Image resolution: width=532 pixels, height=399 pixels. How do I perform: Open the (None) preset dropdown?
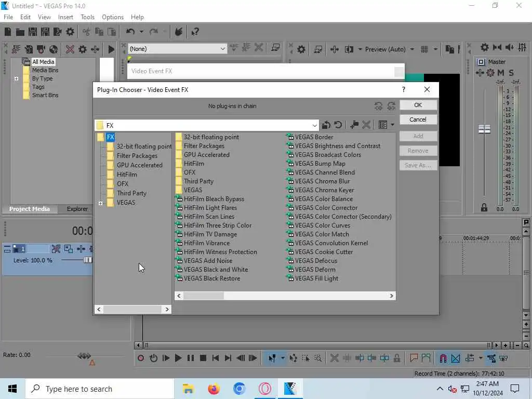222,49
